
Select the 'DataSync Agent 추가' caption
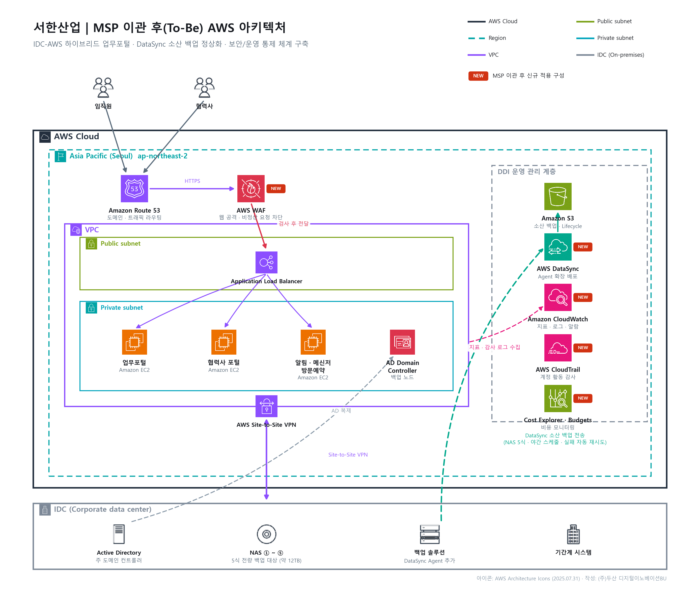click(x=429, y=561)
